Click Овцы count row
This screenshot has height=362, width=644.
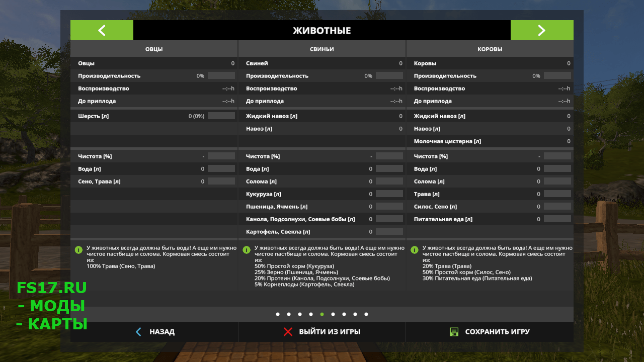(154, 63)
